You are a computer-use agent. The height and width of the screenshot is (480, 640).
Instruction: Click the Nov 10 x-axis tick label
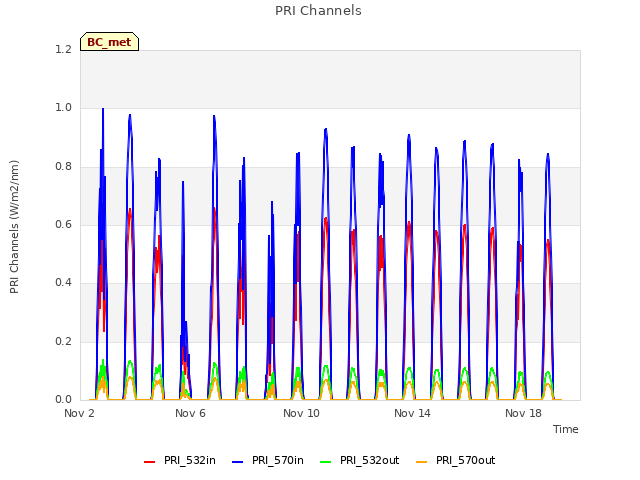coord(301,413)
